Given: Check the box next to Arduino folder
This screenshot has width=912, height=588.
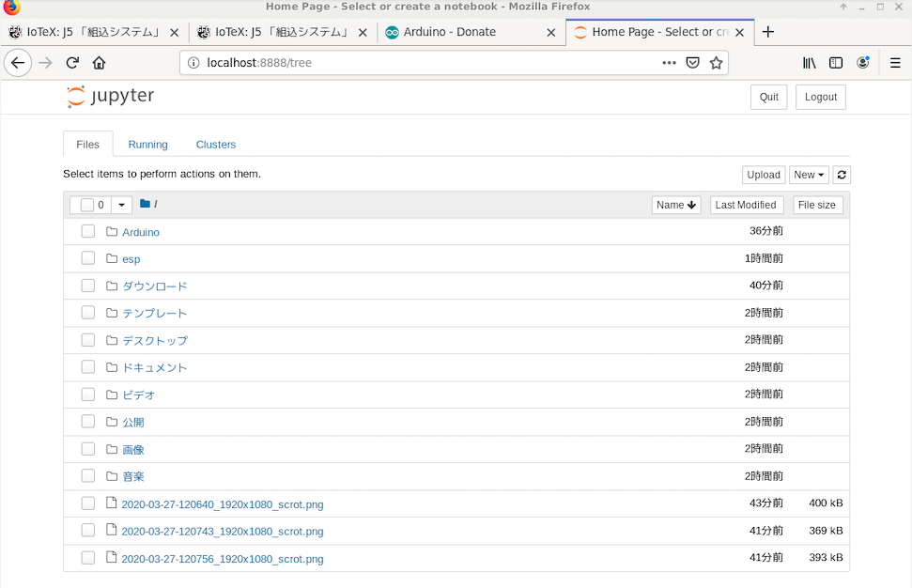Looking at the screenshot, I should (87, 231).
